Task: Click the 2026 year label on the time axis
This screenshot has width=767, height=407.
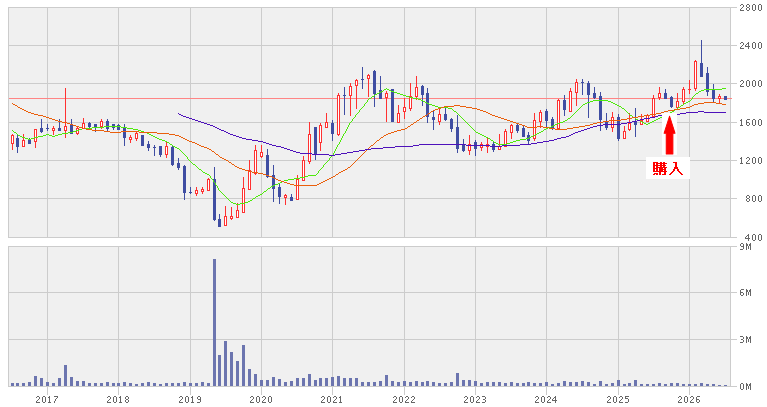Action: [689, 400]
